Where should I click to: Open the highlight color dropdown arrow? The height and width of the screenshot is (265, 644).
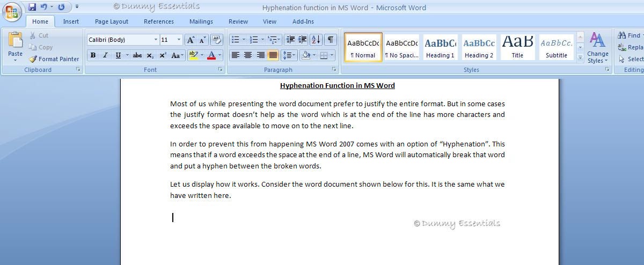click(x=202, y=55)
